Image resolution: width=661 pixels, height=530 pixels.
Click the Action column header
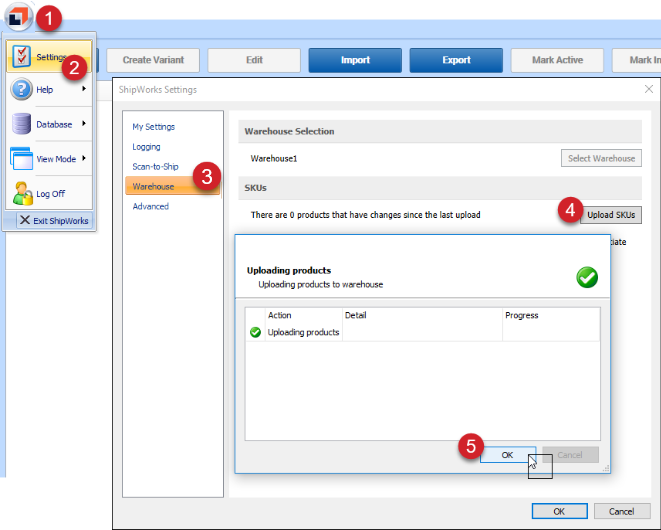click(304, 315)
